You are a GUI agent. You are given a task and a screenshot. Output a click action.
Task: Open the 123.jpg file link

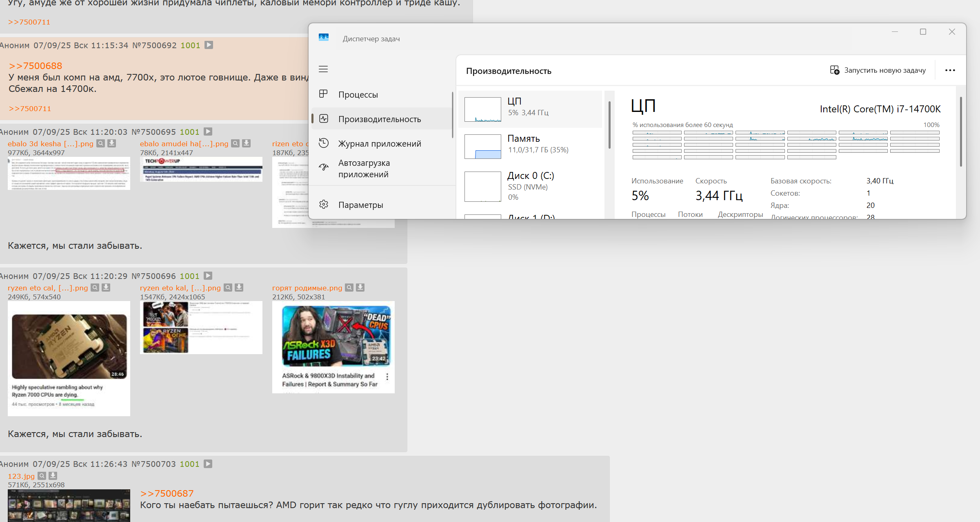point(21,476)
